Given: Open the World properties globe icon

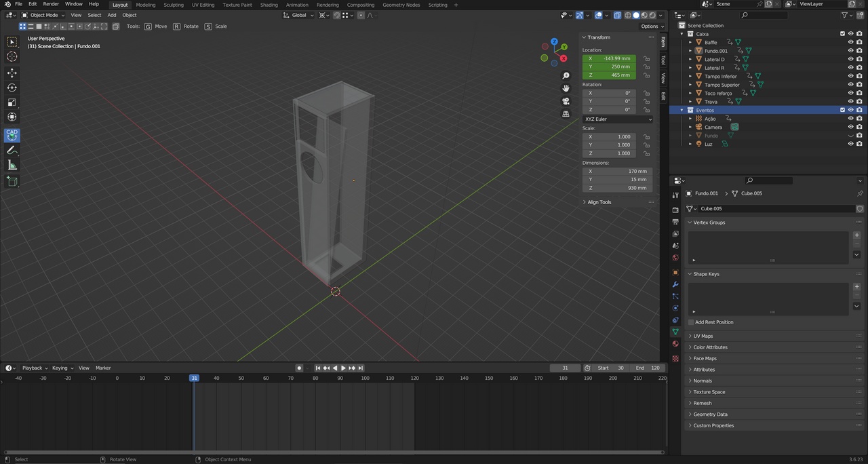Looking at the screenshot, I should [x=675, y=258].
